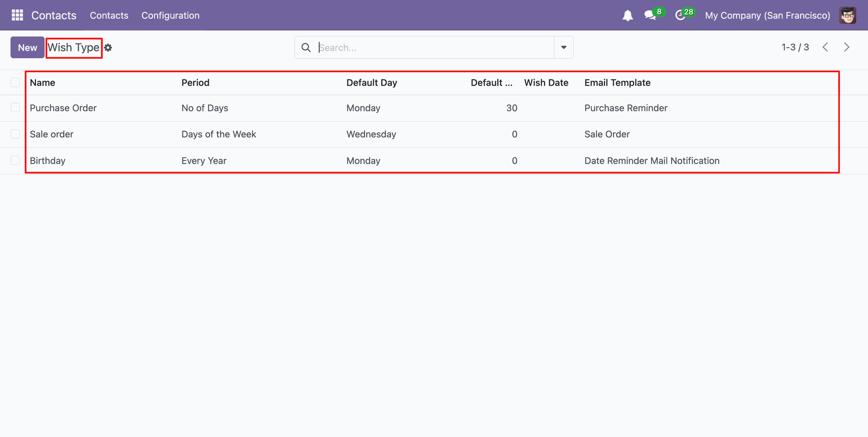The width and height of the screenshot is (868, 437).
Task: Click the search magnifier icon
Action: pos(306,47)
